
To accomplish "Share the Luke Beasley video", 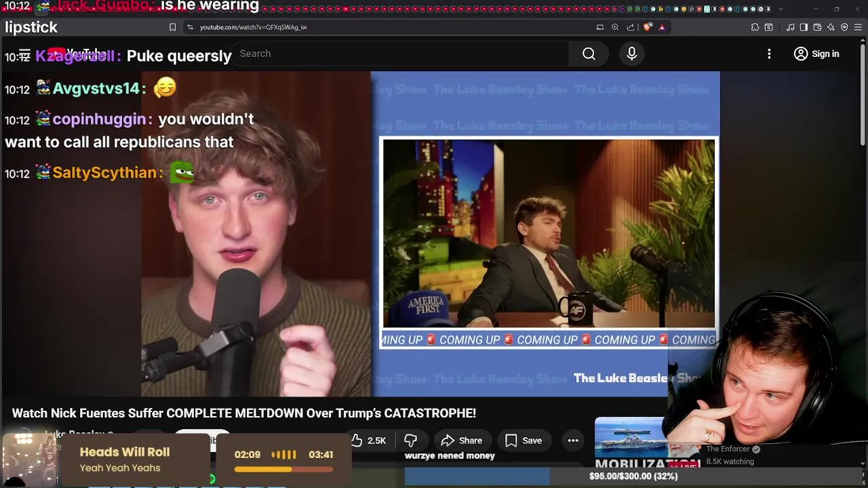I will (461, 441).
